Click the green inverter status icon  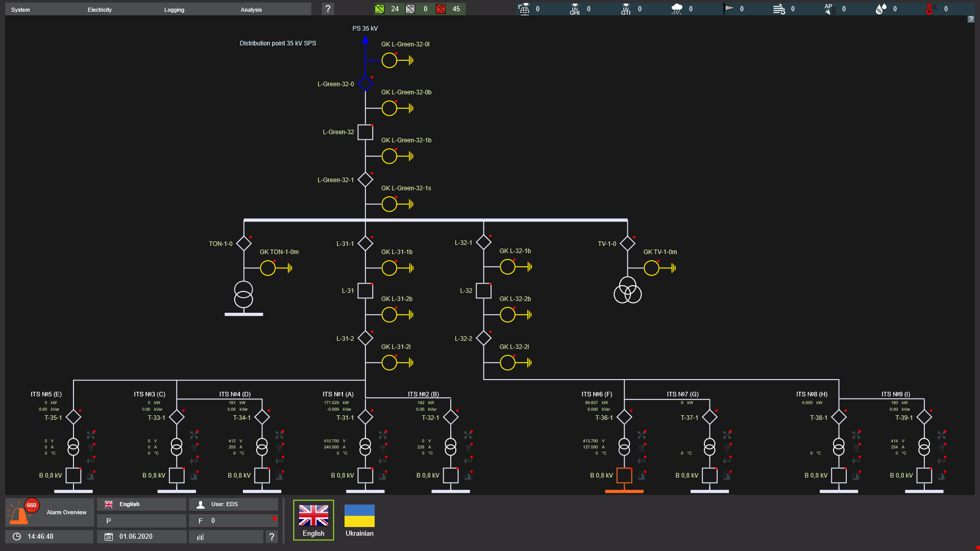pos(379,9)
